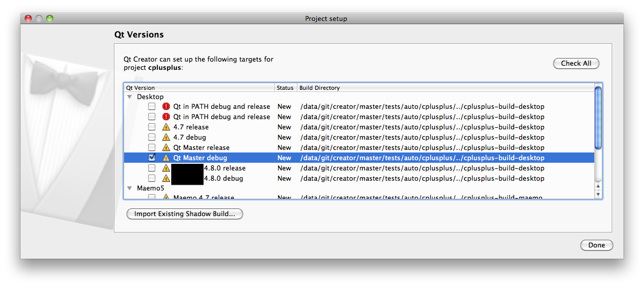
Task: Click the Check All button
Action: point(576,63)
